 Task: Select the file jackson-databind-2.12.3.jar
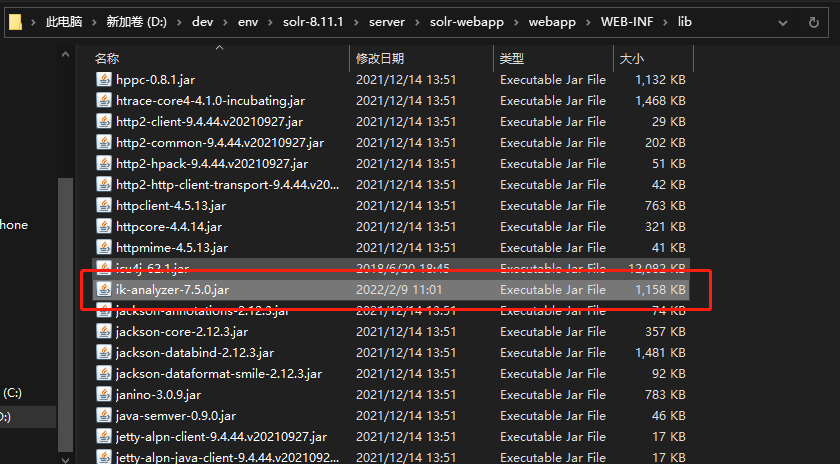click(195, 353)
